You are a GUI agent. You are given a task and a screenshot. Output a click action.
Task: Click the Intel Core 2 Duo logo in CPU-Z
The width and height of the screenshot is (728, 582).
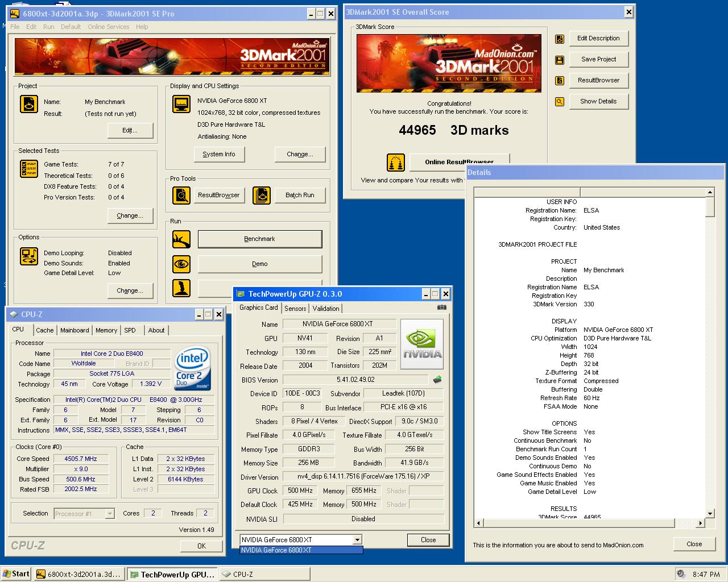click(192, 369)
